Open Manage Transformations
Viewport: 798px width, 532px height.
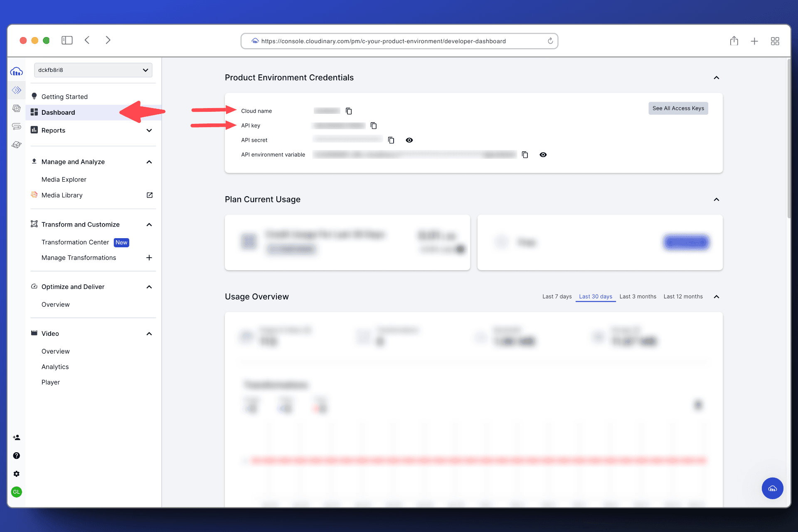(79, 258)
